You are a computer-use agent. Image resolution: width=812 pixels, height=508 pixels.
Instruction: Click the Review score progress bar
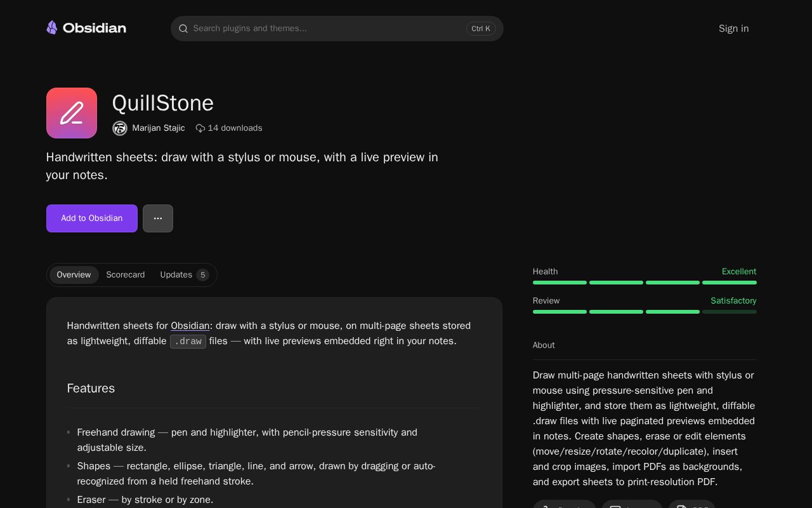645,312
